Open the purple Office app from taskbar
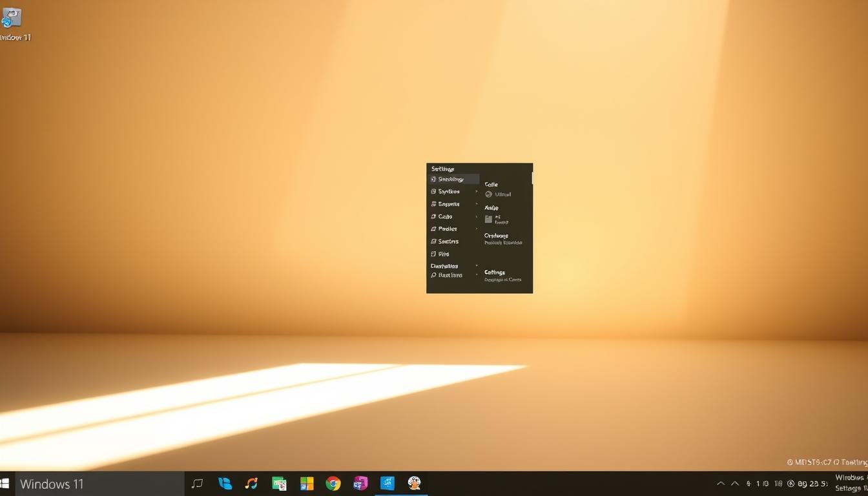The height and width of the screenshot is (496, 868). click(360, 482)
